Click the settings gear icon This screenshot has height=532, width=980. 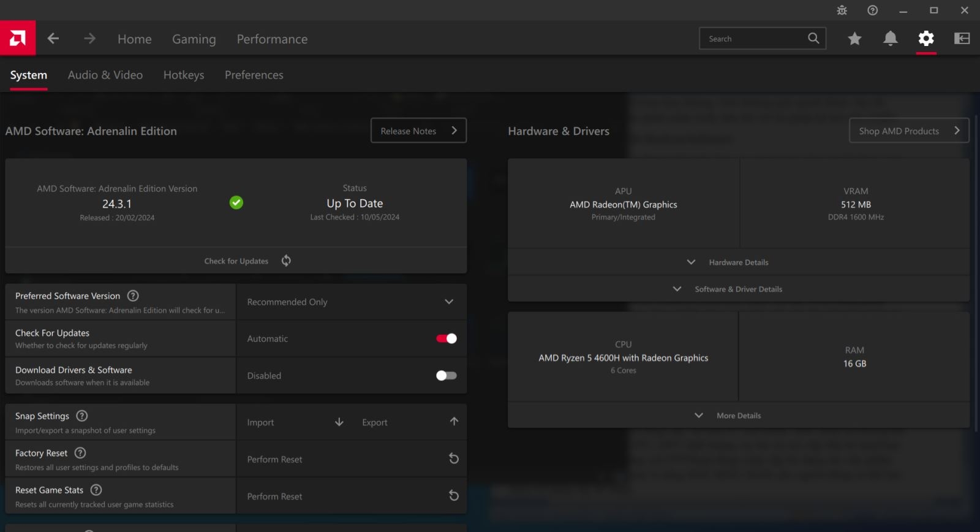[926, 39]
